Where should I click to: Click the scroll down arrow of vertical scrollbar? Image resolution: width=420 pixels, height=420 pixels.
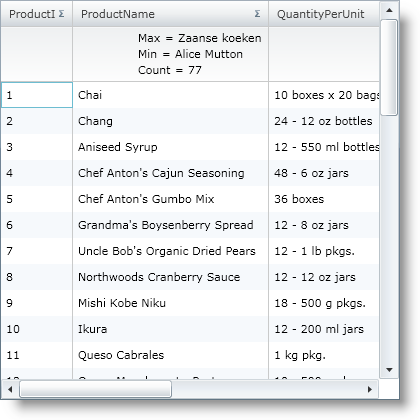tap(389, 370)
